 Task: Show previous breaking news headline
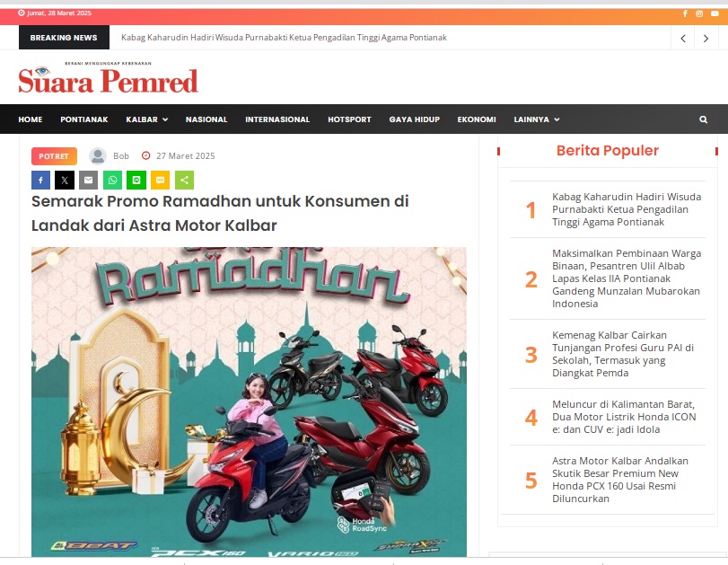[x=683, y=38]
